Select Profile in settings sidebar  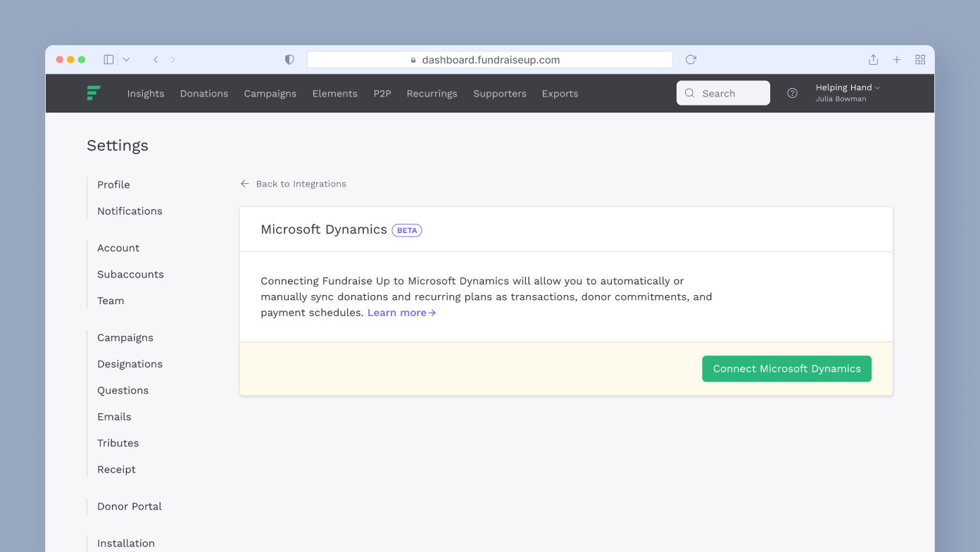pos(113,184)
